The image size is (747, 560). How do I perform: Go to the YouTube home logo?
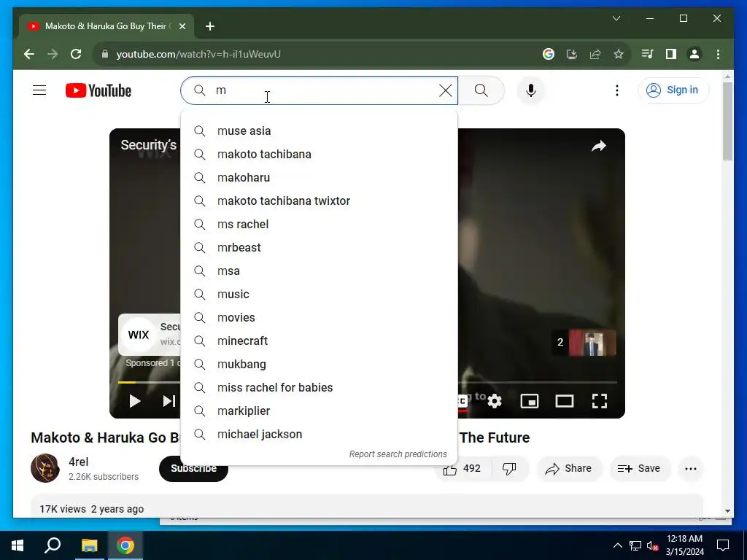tap(98, 90)
